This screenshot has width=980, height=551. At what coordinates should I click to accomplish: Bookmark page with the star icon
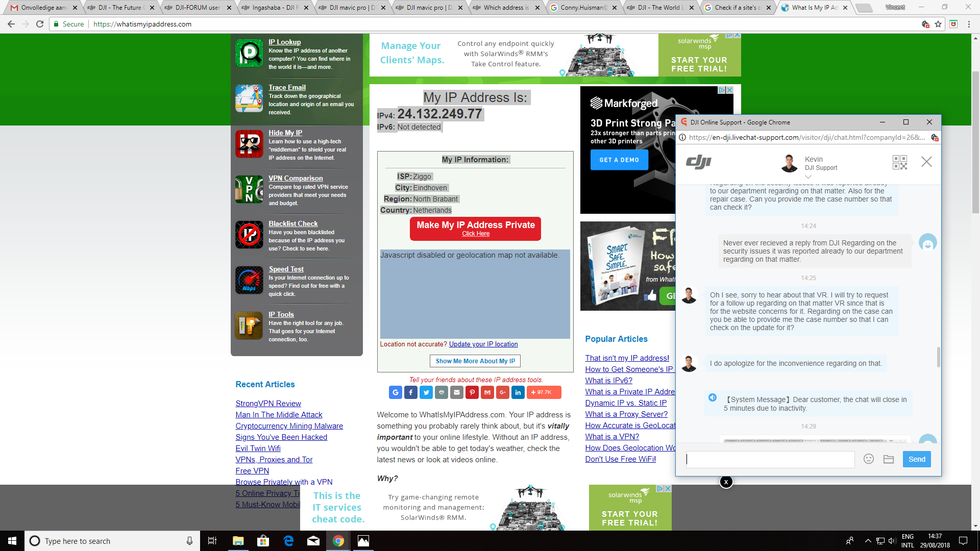coord(938,24)
